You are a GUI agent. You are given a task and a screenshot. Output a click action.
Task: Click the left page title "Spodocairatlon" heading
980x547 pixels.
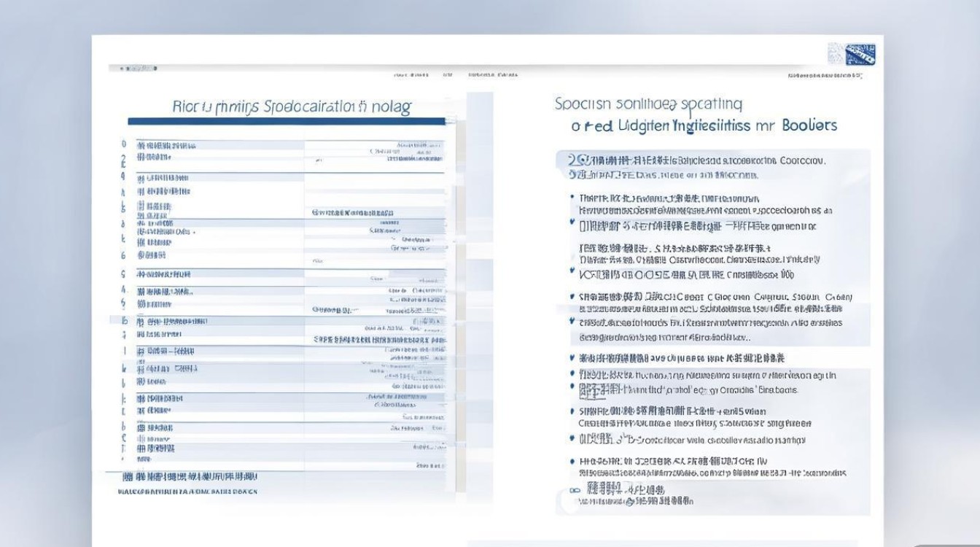(x=292, y=107)
